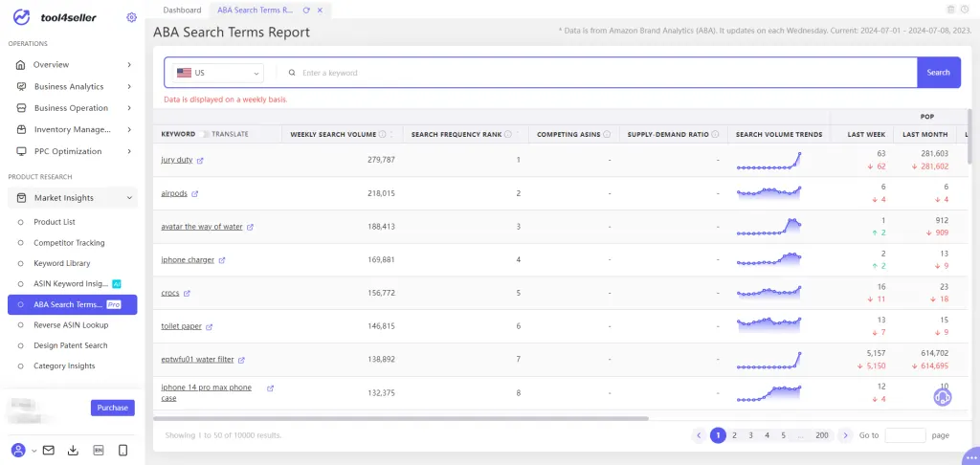The width and height of the screenshot is (980, 465).
Task: Click the previous page arrow
Action: tap(700, 435)
